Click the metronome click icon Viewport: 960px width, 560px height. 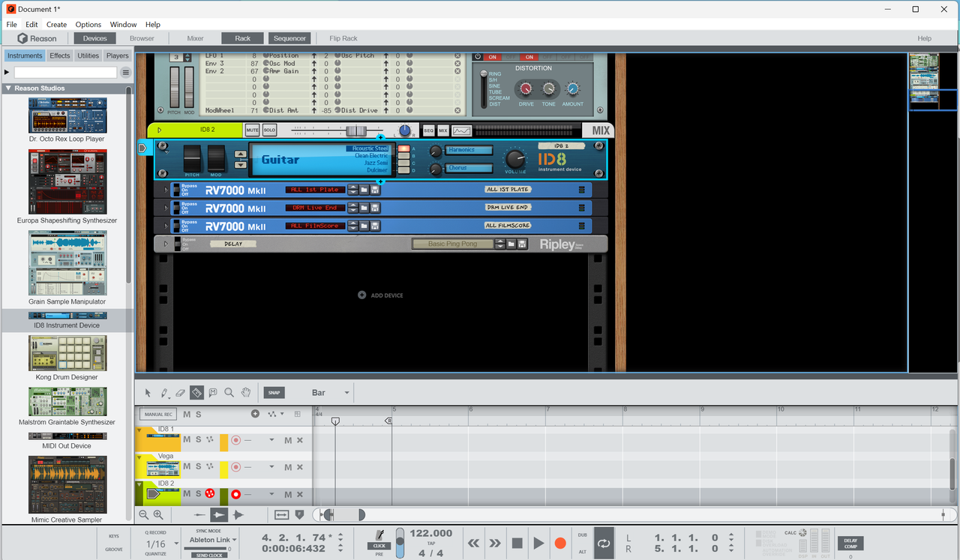(x=380, y=535)
